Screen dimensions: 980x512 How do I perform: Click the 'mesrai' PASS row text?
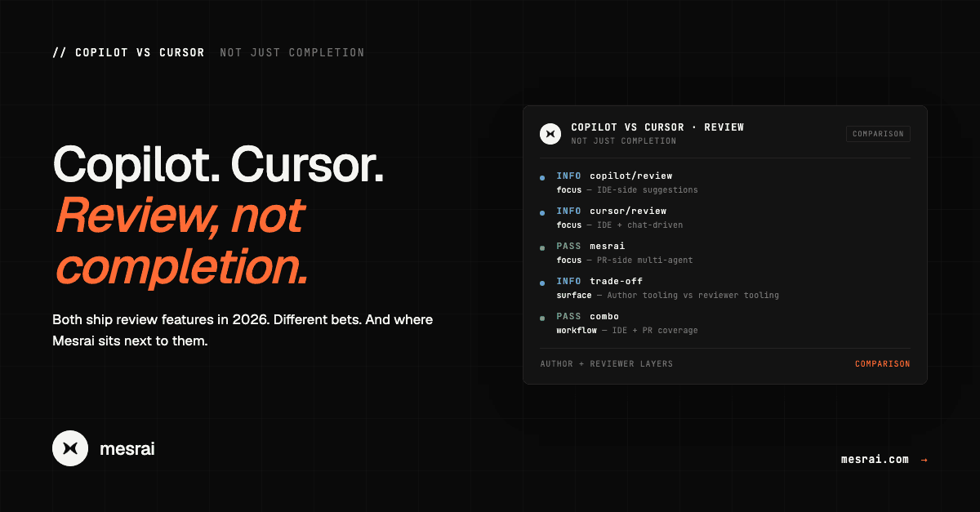click(x=607, y=246)
